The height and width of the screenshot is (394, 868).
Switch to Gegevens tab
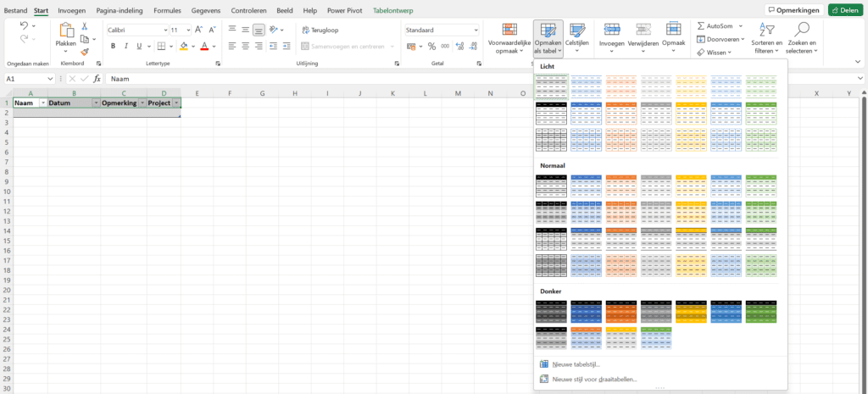pyautogui.click(x=206, y=10)
